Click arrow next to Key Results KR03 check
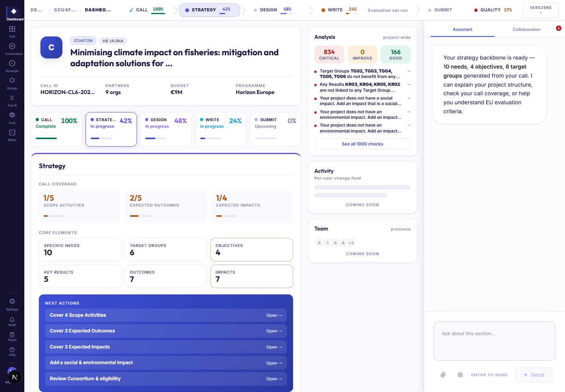 click(409, 84)
